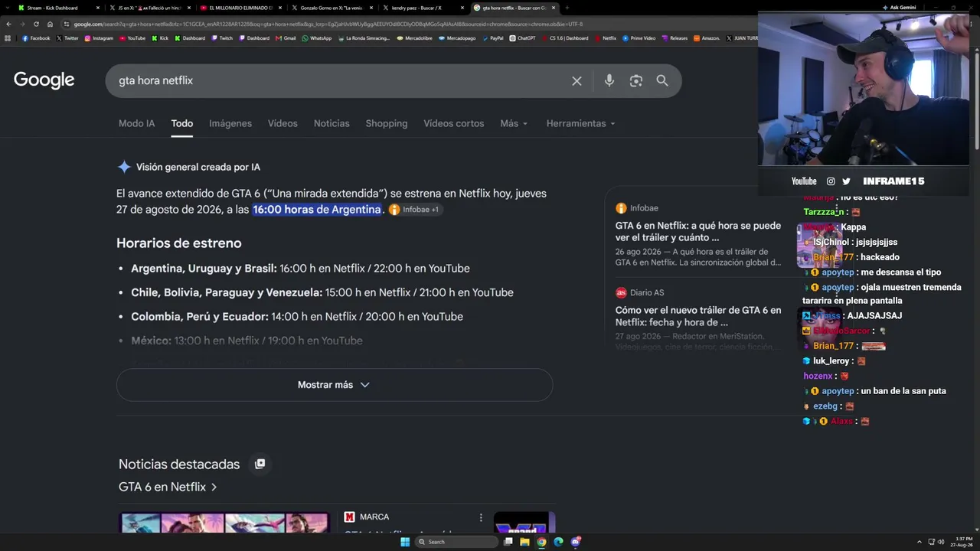This screenshot has height=551, width=980.
Task: Select the Videos cortos results tab
Action: coord(454,123)
